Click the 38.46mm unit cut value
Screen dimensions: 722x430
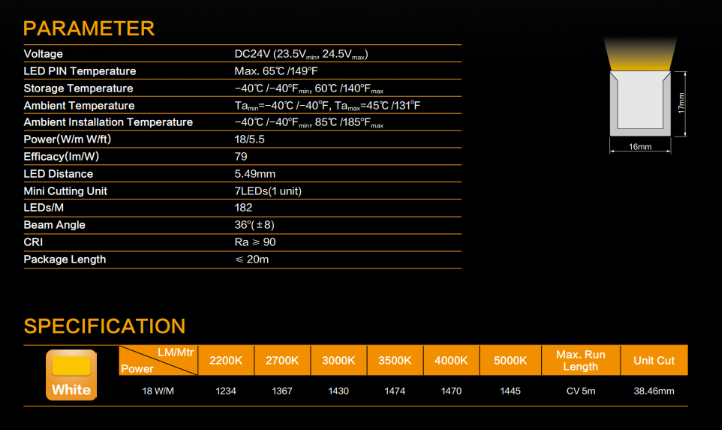[653, 391]
